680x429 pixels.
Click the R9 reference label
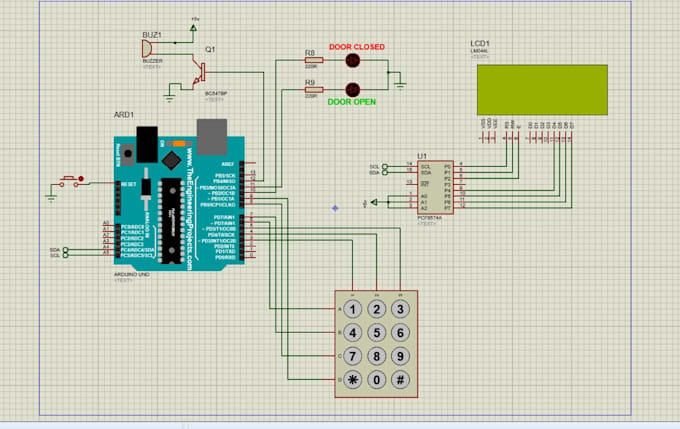310,82
